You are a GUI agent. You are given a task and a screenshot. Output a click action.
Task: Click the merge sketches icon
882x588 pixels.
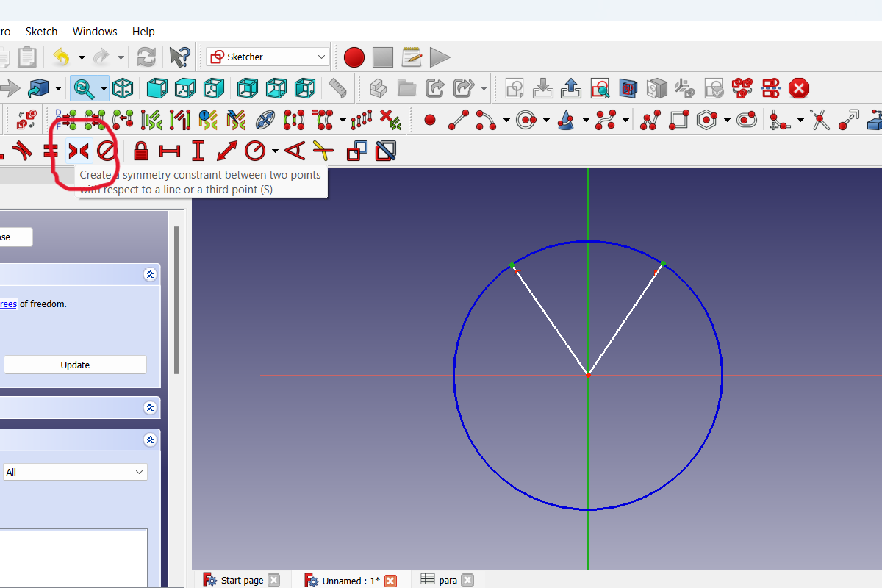coord(742,89)
